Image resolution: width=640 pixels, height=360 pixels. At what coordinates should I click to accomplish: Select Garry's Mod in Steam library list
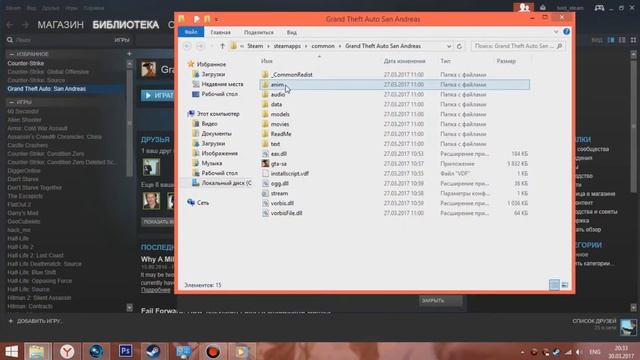click(23, 213)
